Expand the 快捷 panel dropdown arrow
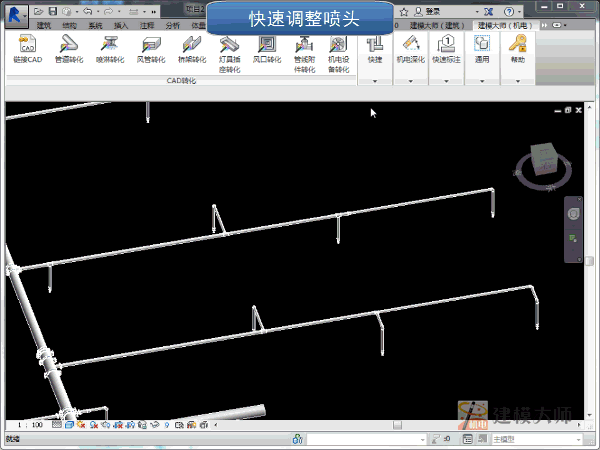The width and height of the screenshot is (600, 450). 375,81
